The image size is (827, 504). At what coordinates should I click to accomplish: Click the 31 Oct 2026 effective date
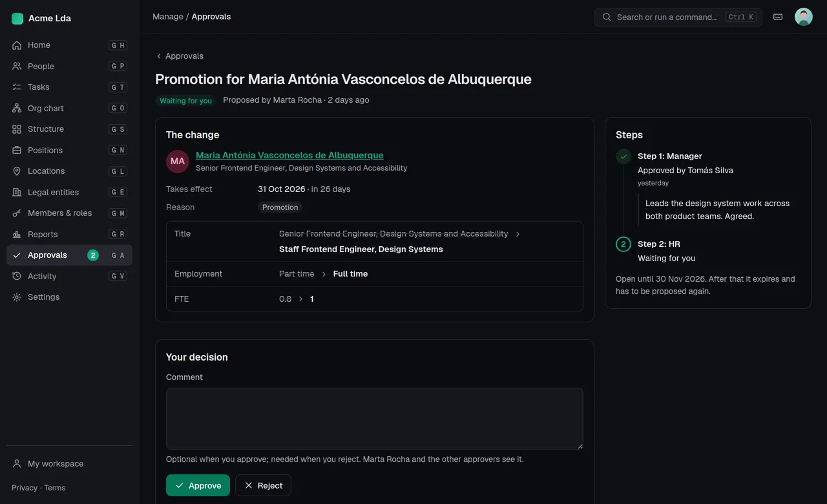[282, 189]
